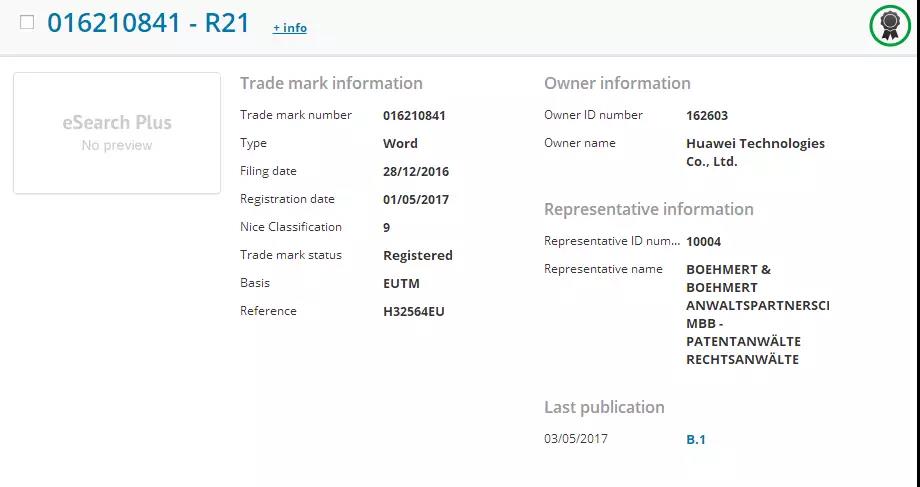This screenshot has width=920, height=487.
Task: Click the Registered trade mark status value
Action: click(418, 256)
